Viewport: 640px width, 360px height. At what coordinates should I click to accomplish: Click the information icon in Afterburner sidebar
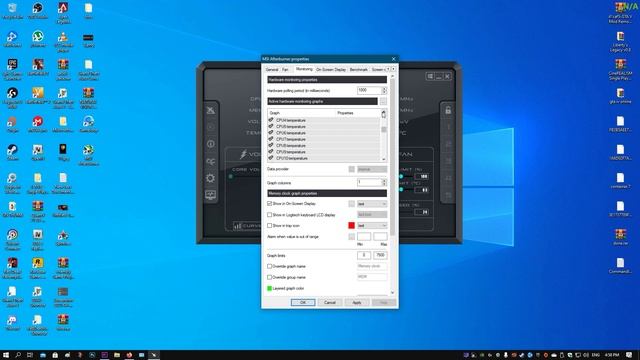pos(211,144)
